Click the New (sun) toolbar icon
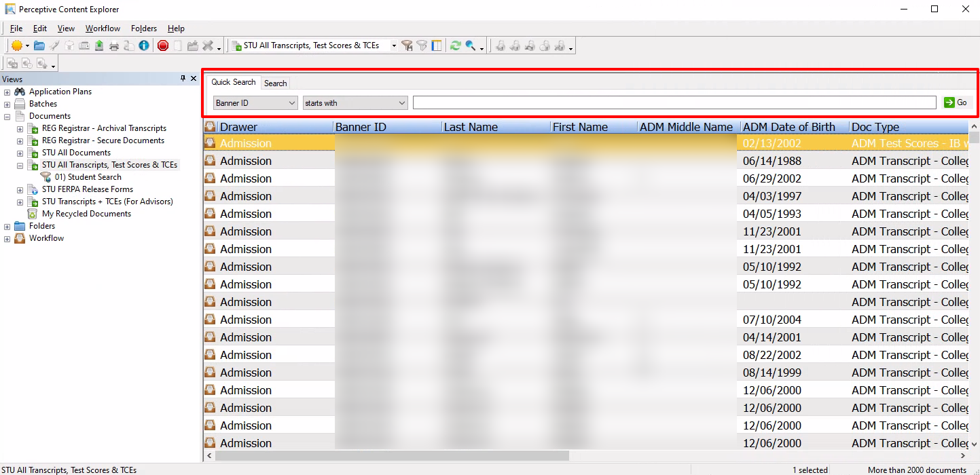 (16, 45)
